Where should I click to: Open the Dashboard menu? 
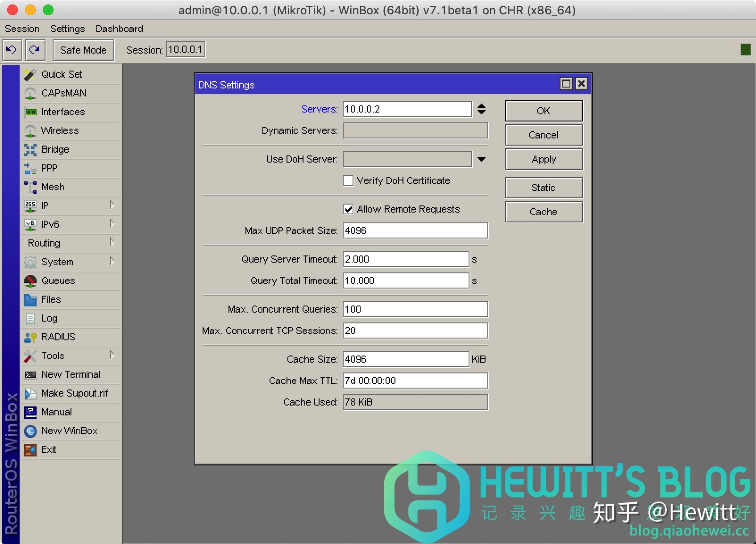click(119, 28)
